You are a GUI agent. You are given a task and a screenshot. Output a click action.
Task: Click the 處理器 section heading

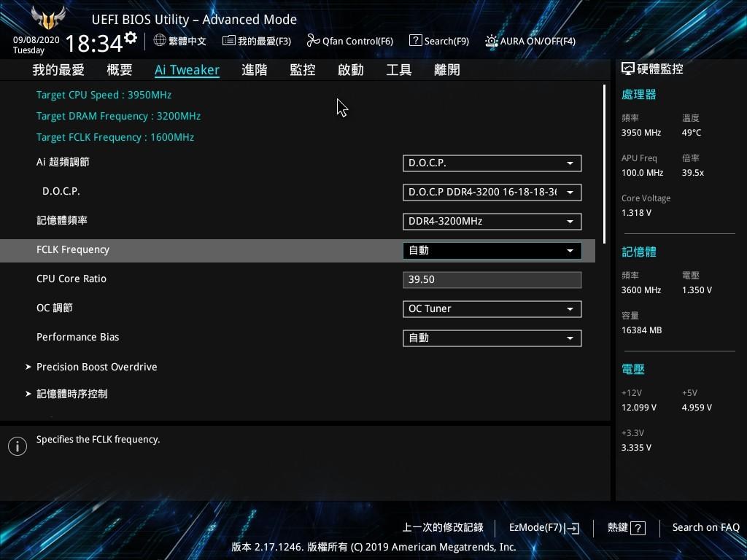pos(639,94)
